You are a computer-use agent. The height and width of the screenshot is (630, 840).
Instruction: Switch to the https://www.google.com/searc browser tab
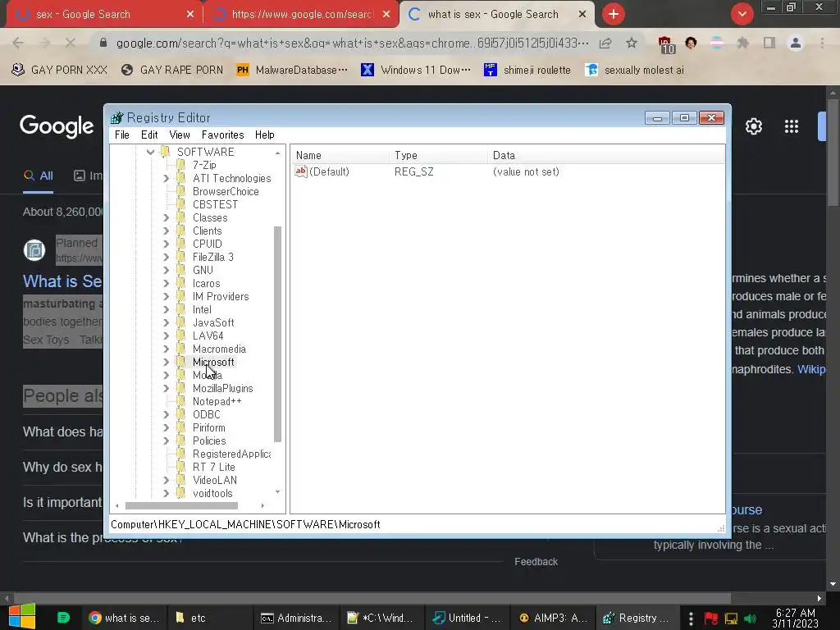[x=302, y=15]
